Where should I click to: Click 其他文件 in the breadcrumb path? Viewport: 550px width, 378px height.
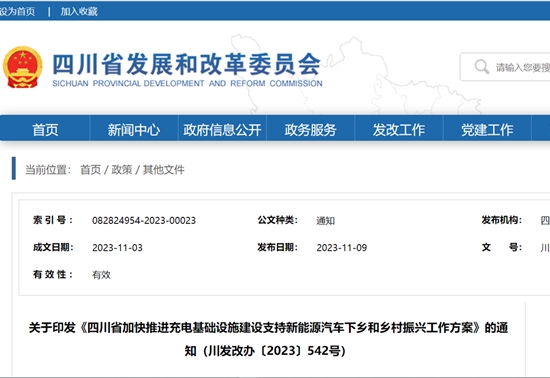click(163, 170)
